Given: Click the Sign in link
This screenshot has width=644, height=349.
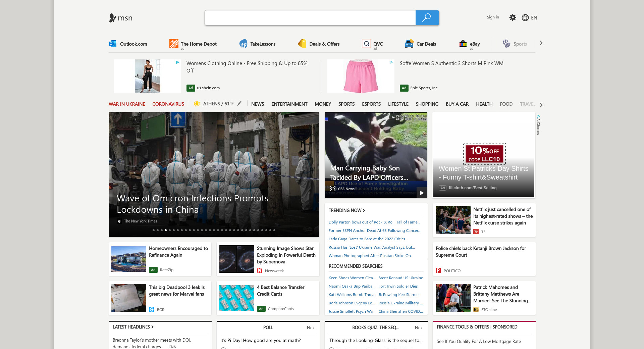Looking at the screenshot, I should point(493,17).
